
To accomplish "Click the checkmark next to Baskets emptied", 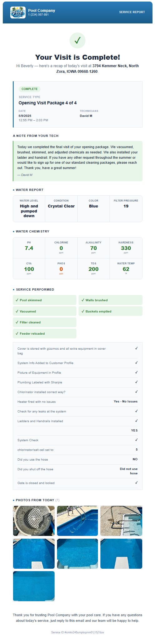I will click(83, 311).
